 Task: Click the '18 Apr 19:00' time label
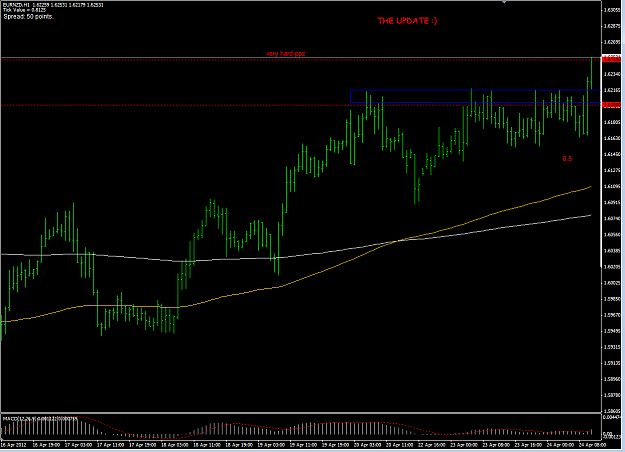pos(239,445)
